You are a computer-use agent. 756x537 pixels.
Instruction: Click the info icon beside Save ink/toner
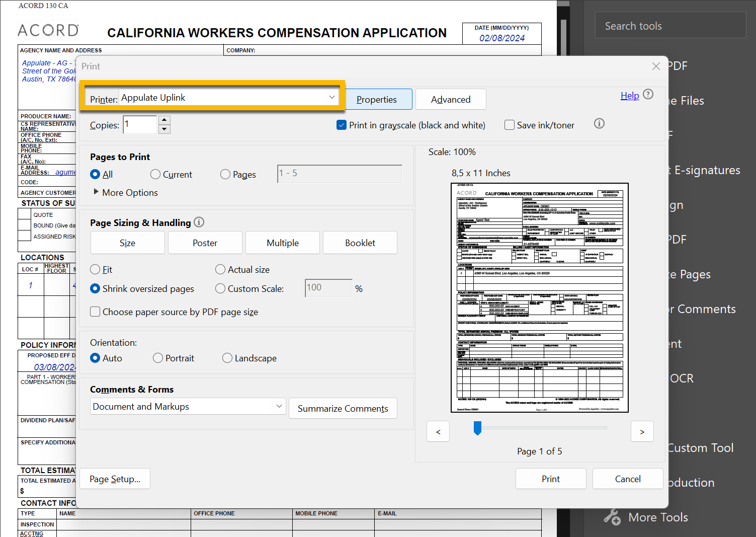(x=599, y=123)
